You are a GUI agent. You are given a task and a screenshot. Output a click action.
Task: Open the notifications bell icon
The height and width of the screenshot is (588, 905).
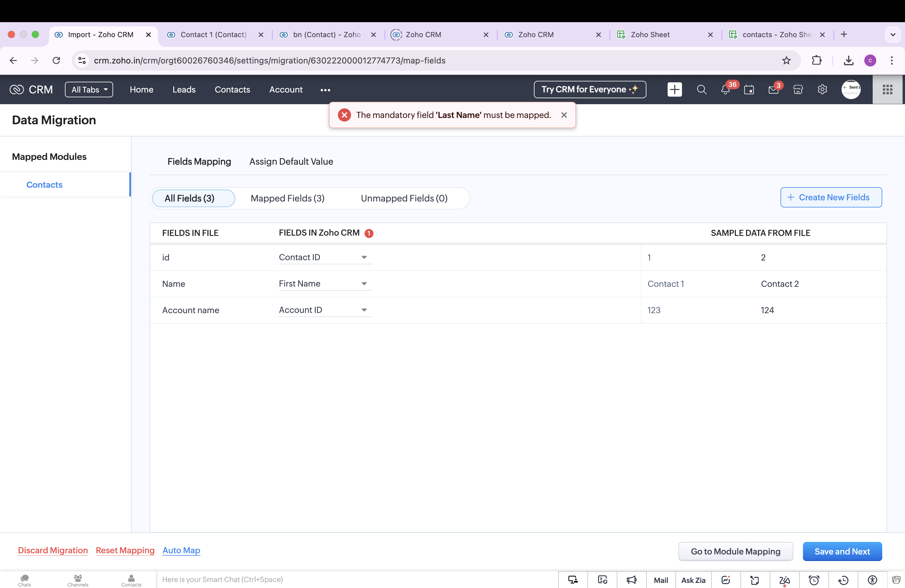coord(725,90)
